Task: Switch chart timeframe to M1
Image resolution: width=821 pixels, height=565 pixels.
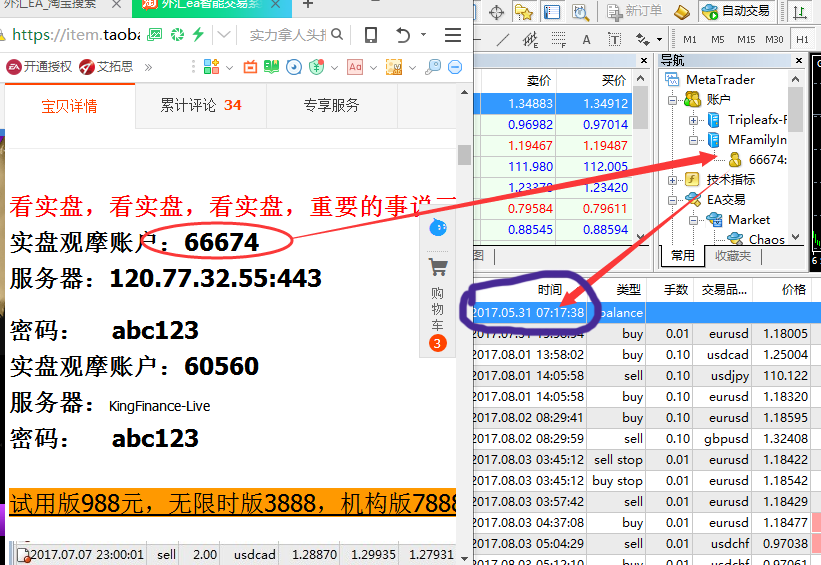Action: (x=690, y=39)
